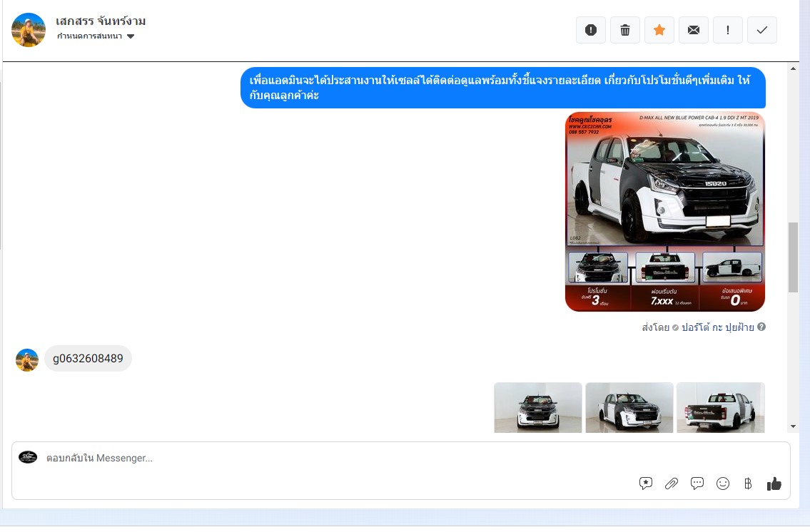Open the starred saved replies icon

(646, 484)
